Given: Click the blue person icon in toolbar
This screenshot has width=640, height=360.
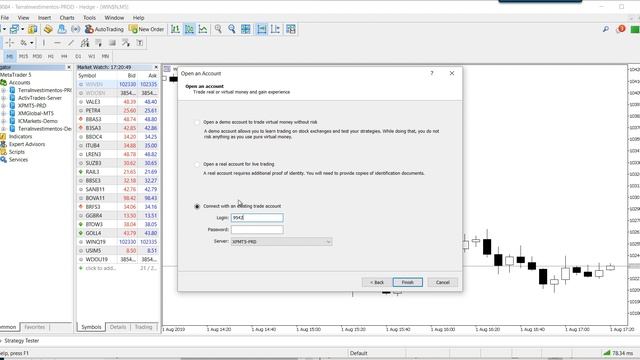Looking at the screenshot, I should [x=62, y=29].
